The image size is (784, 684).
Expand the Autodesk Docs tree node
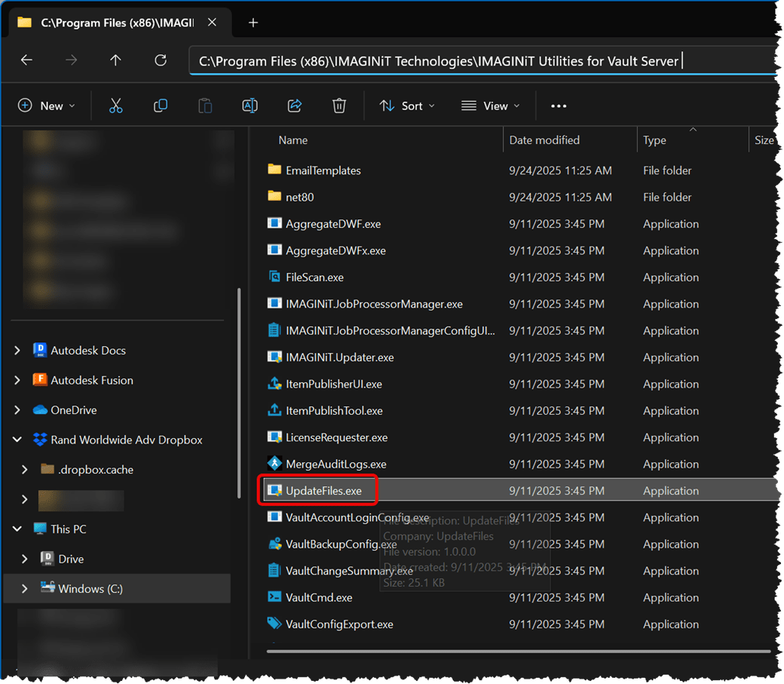(17, 350)
